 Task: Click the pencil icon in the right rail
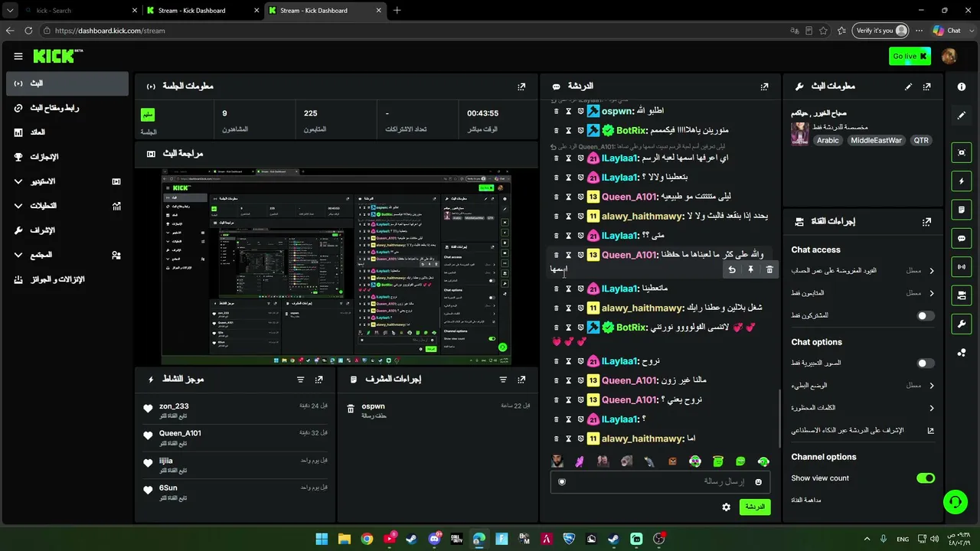(x=962, y=116)
